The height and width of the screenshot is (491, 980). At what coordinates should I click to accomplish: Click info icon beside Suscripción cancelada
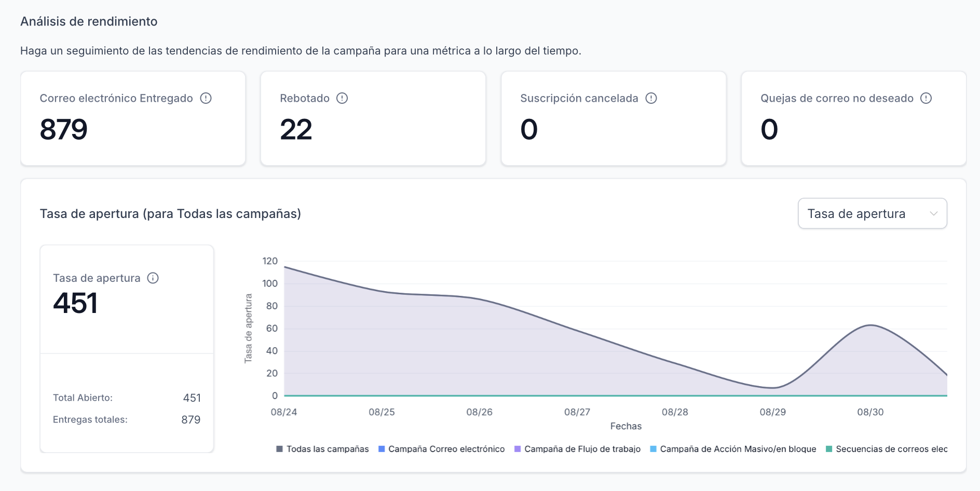point(651,98)
